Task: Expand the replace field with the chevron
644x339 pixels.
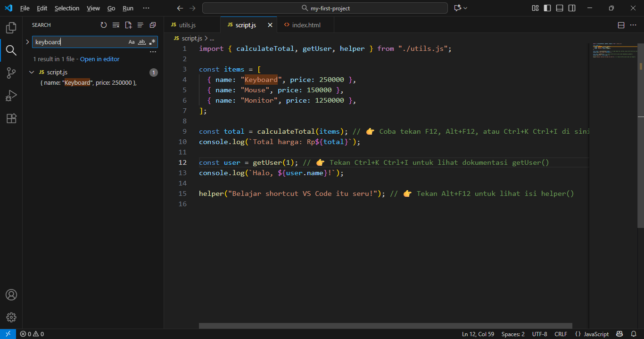Action: [28, 42]
